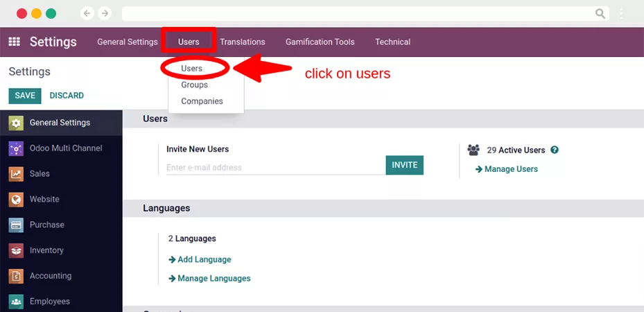Expand the Technical menu
This screenshot has height=312, width=644.
coord(392,42)
